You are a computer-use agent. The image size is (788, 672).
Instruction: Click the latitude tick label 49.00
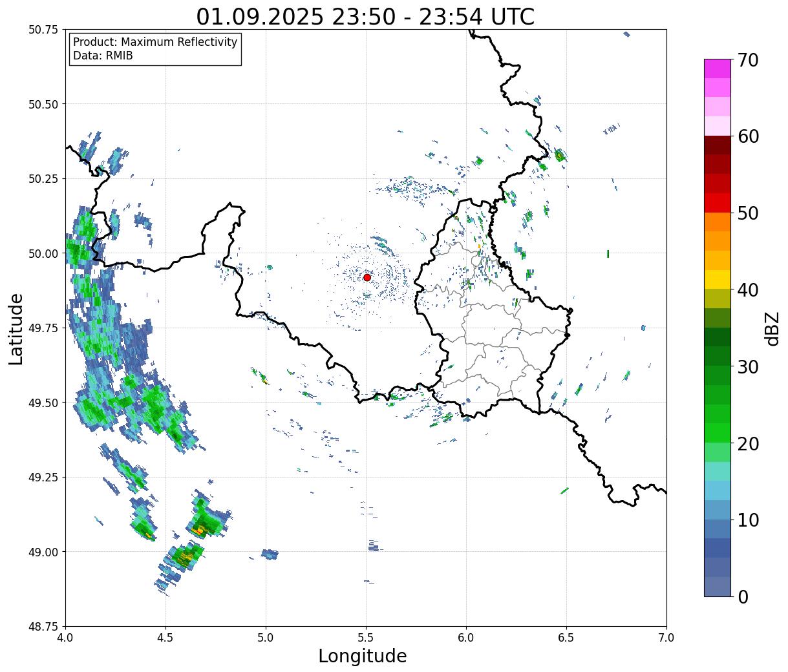[43, 552]
